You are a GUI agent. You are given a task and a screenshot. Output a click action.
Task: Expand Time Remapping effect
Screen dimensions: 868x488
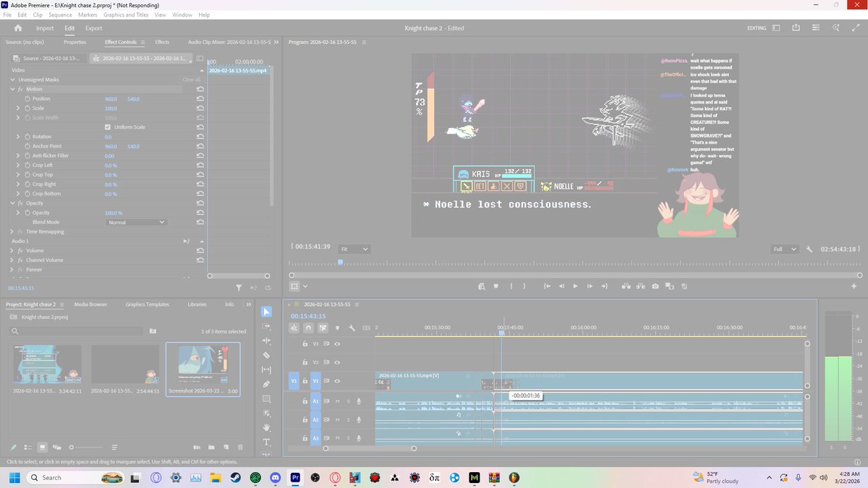[12, 232]
